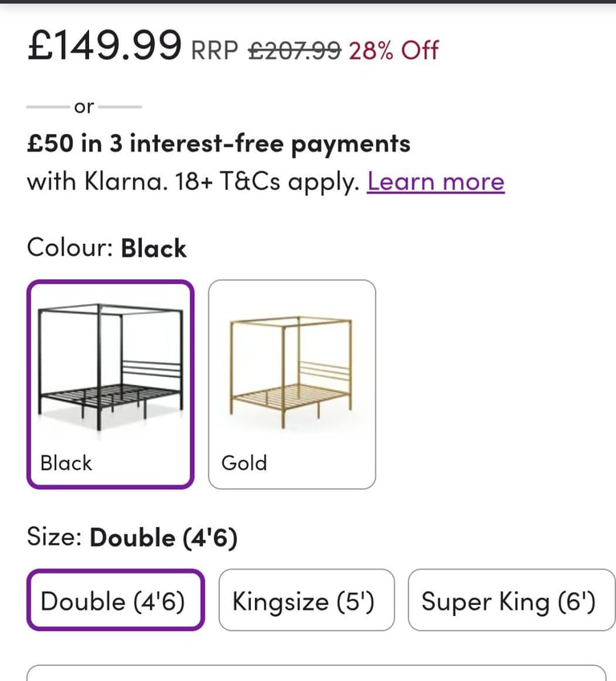This screenshot has height=681, width=616.
Task: Click the £149.99 sale price
Action: pos(104,45)
